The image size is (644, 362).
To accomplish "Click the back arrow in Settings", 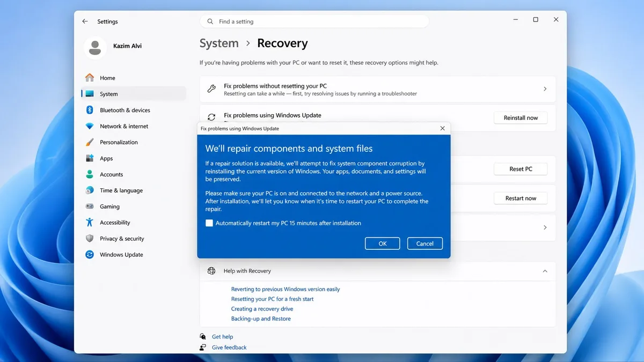I will [85, 21].
